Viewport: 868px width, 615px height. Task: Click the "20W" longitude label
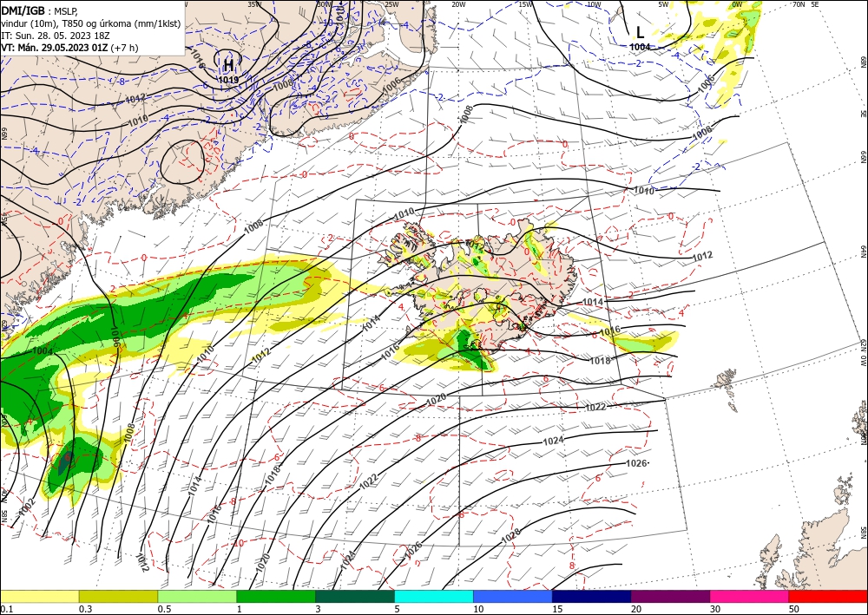[457, 4]
